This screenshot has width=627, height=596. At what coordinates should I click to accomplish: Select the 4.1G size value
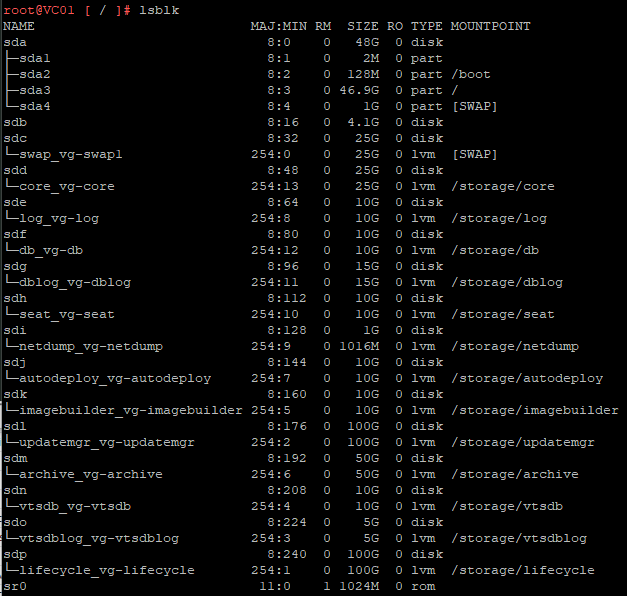(x=363, y=122)
